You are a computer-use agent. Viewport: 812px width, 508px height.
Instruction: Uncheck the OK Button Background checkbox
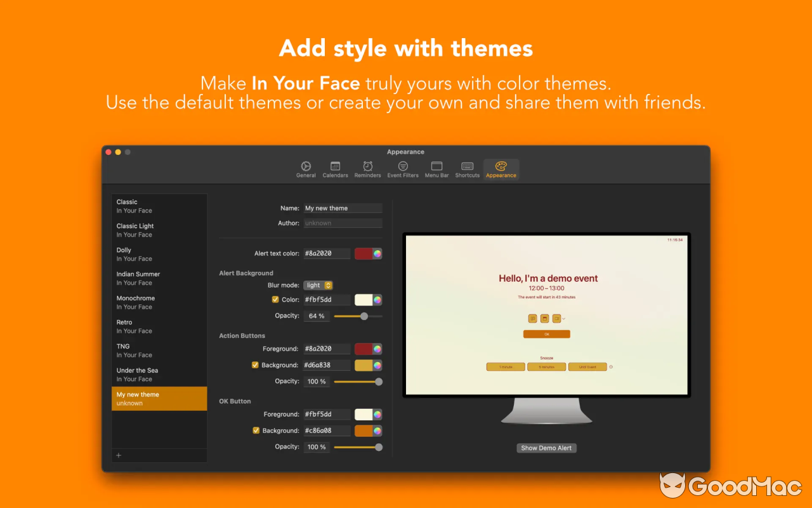click(255, 430)
